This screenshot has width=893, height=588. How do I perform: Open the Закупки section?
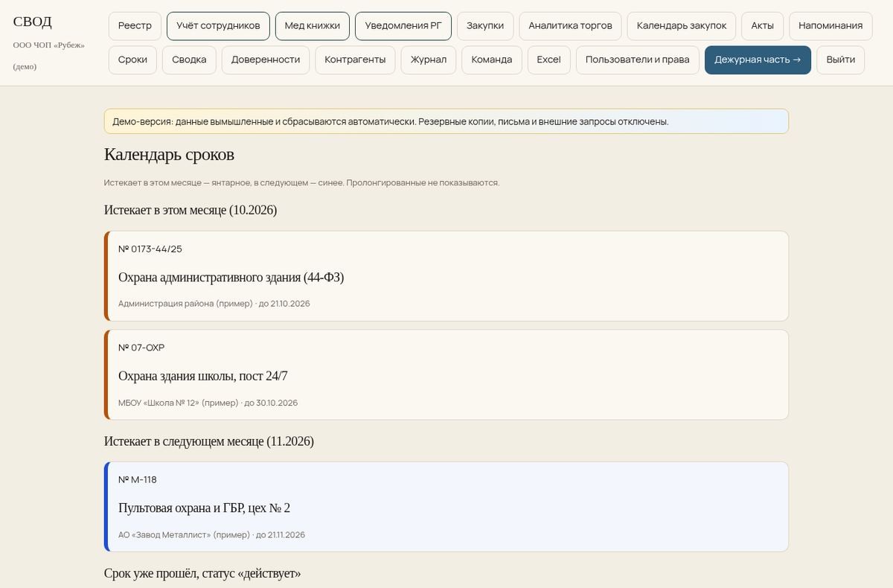(485, 25)
